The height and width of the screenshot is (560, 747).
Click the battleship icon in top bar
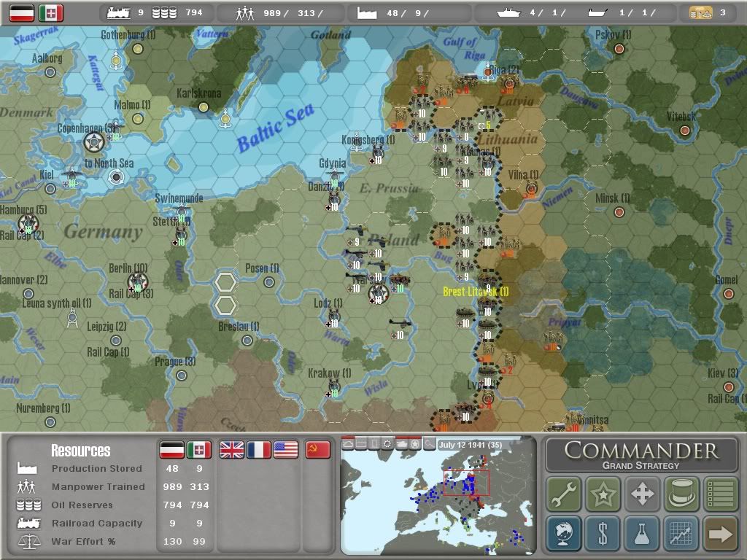(x=508, y=13)
